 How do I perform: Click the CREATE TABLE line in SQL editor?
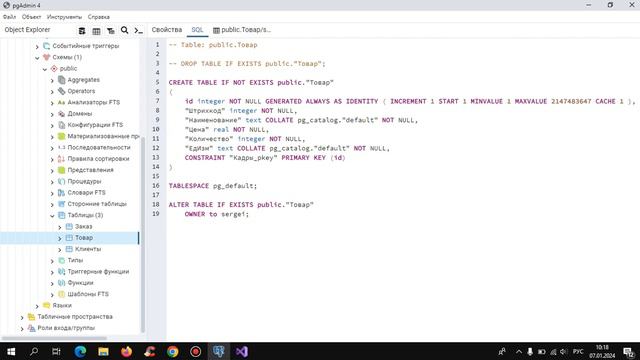[251, 82]
